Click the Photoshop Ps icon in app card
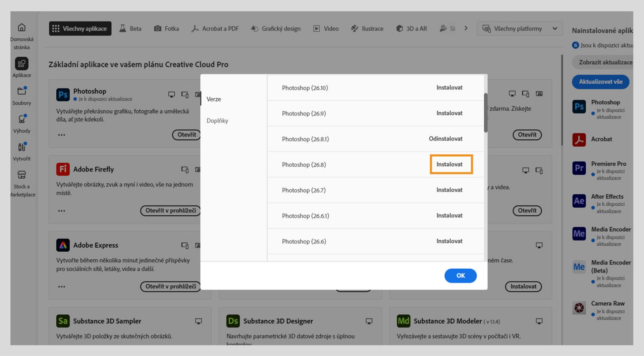Image resolution: width=644 pixels, height=356 pixels. coord(63,95)
